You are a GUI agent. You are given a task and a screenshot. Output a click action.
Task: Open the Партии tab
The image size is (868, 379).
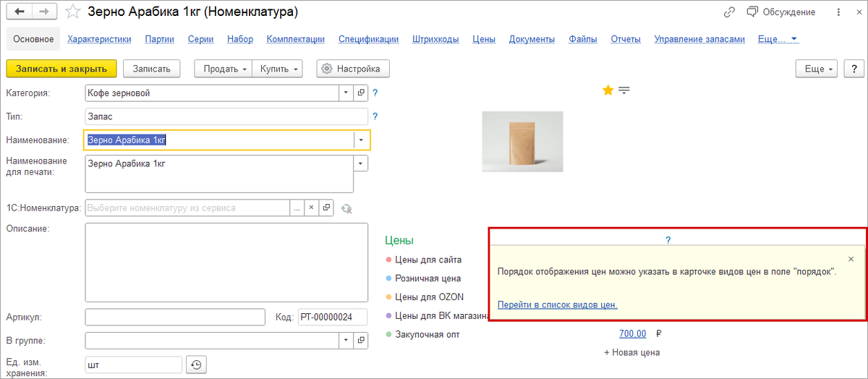coord(159,39)
